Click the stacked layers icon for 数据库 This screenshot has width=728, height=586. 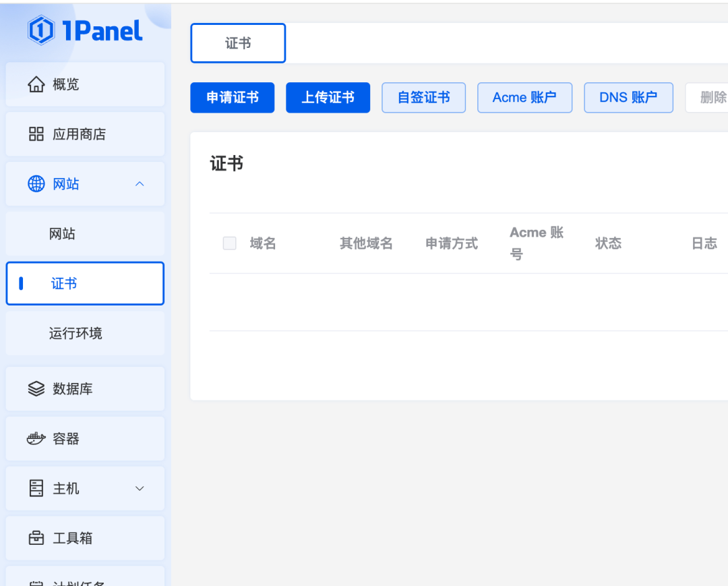pos(36,389)
